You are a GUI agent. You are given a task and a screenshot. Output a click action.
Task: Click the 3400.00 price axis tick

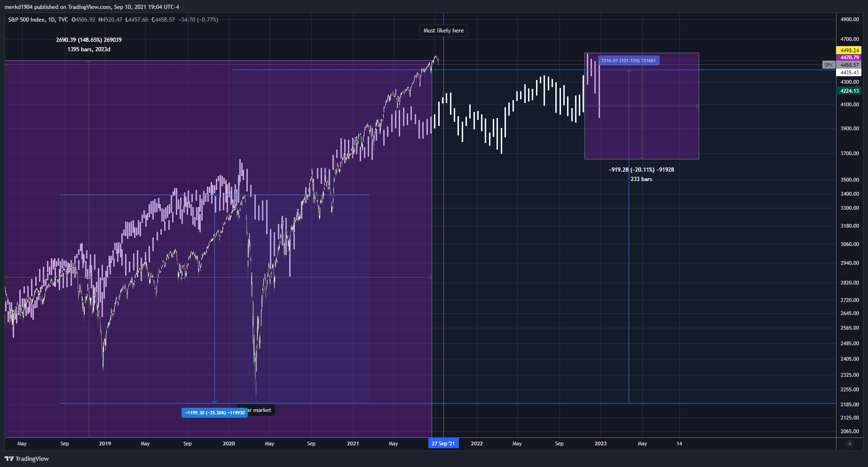point(850,194)
